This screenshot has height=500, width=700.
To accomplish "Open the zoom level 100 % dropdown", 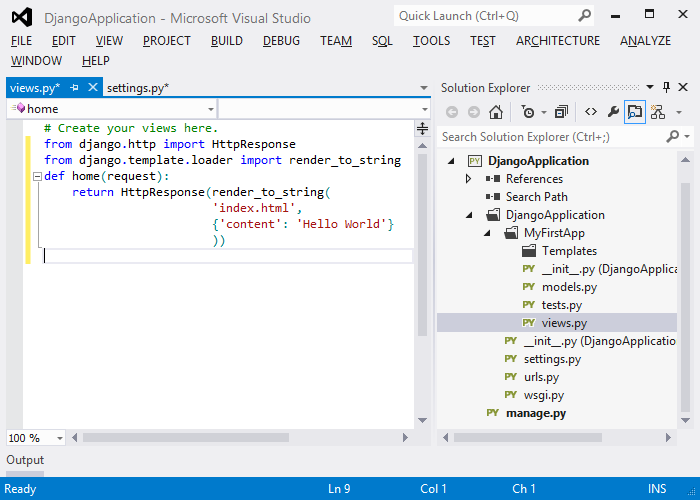I will point(60,438).
